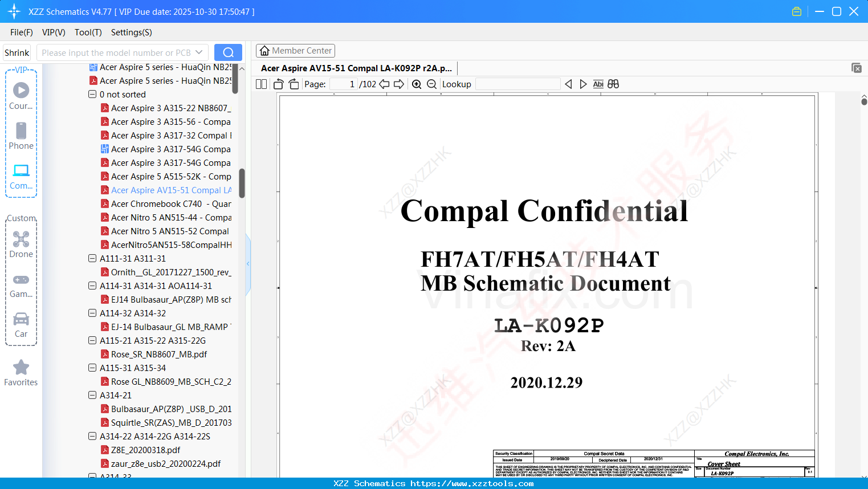
Task: Zoom in on the schematic
Action: (x=417, y=84)
